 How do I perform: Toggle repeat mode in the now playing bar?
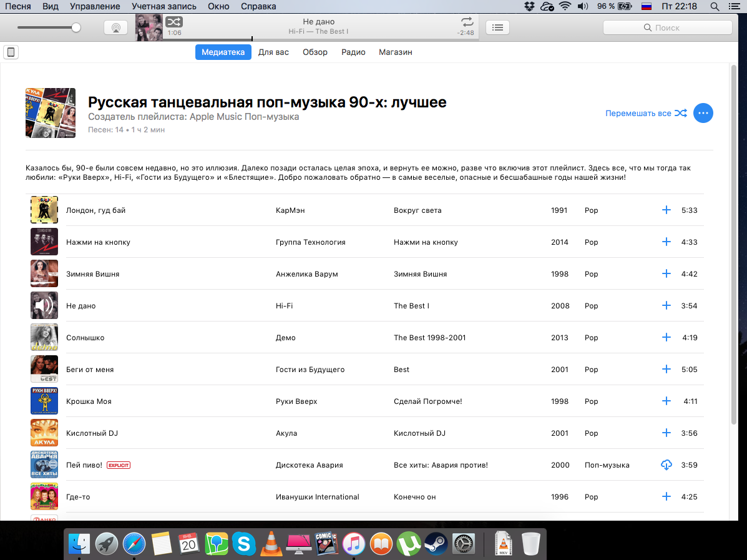point(467,22)
